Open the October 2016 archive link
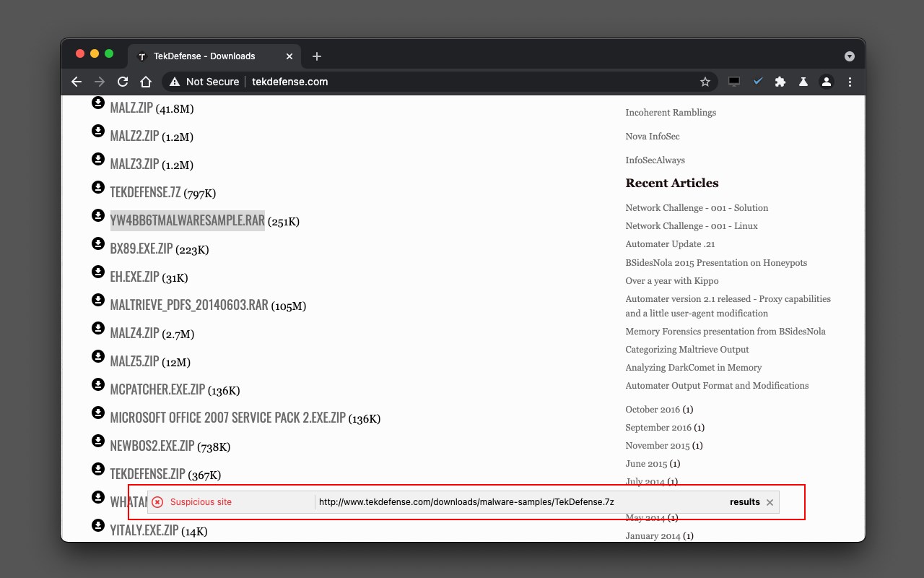924x578 pixels. coord(652,410)
